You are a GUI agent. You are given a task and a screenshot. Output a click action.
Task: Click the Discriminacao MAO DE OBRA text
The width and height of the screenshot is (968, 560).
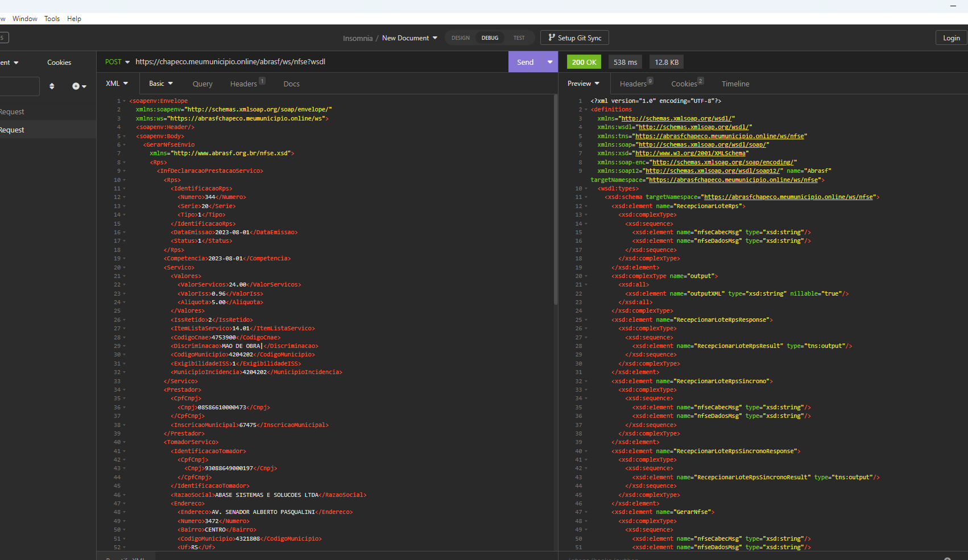242,346
